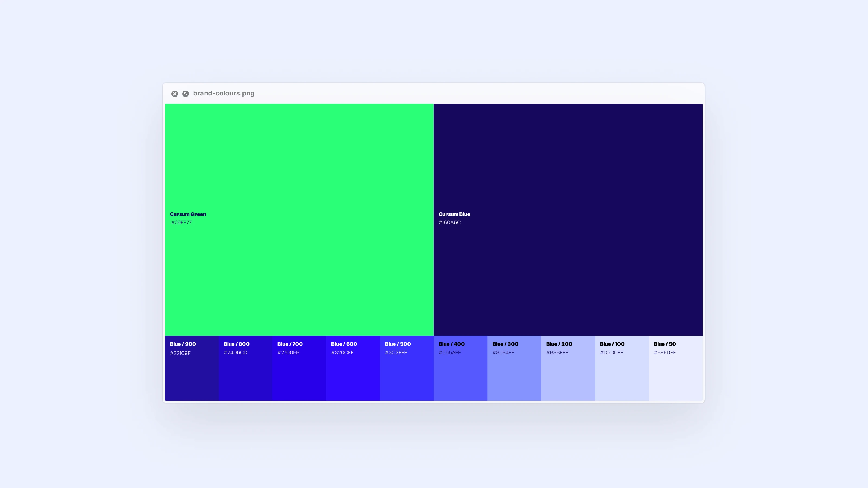Click the #E8EDFF hex label
Screen dimensions: 868x488
pos(665,353)
